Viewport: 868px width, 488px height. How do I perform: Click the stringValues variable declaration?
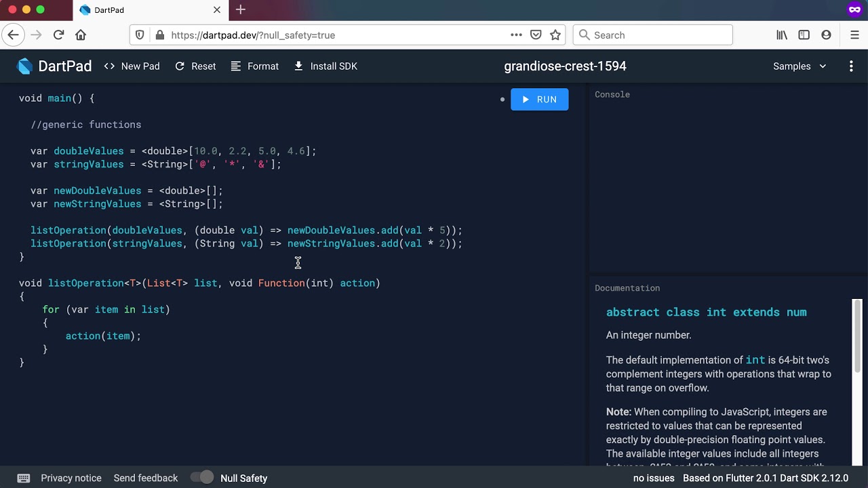pyautogui.click(x=156, y=164)
